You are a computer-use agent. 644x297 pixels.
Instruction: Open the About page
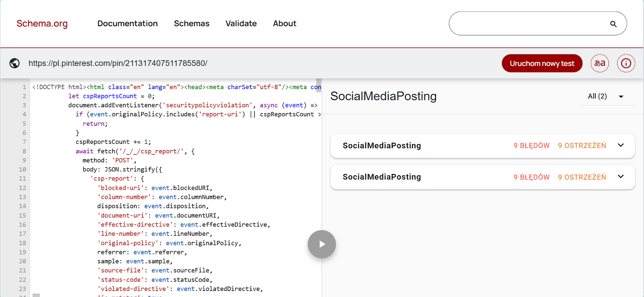pyautogui.click(x=285, y=24)
